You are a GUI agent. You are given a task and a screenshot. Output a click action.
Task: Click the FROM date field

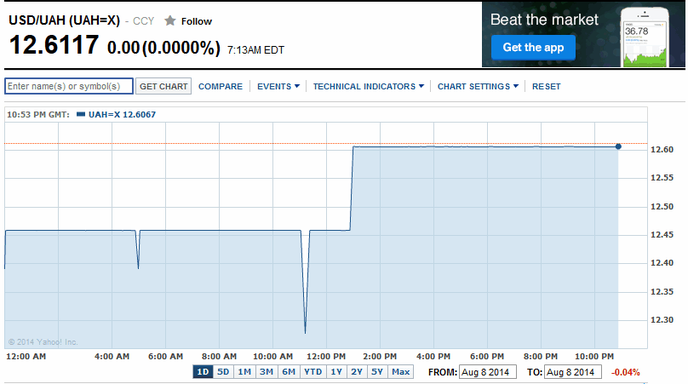pyautogui.click(x=487, y=372)
